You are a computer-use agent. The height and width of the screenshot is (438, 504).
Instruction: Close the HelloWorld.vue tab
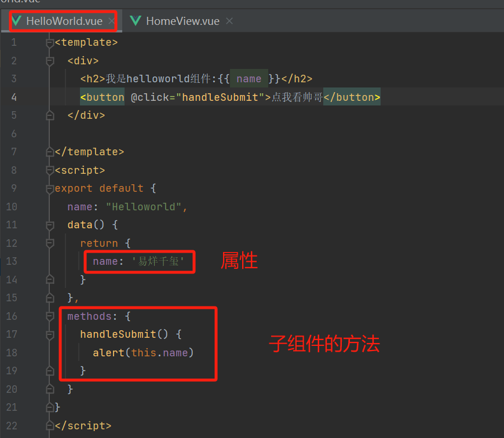tap(111, 21)
